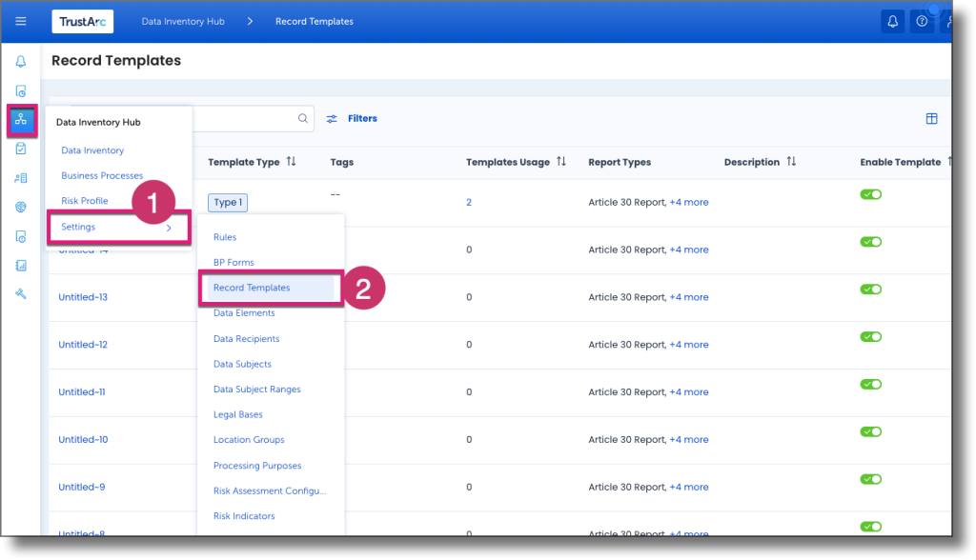The width and height of the screenshot is (976, 560).
Task: Click the tools icon at the sidebar bottom
Action: pyautogui.click(x=20, y=293)
